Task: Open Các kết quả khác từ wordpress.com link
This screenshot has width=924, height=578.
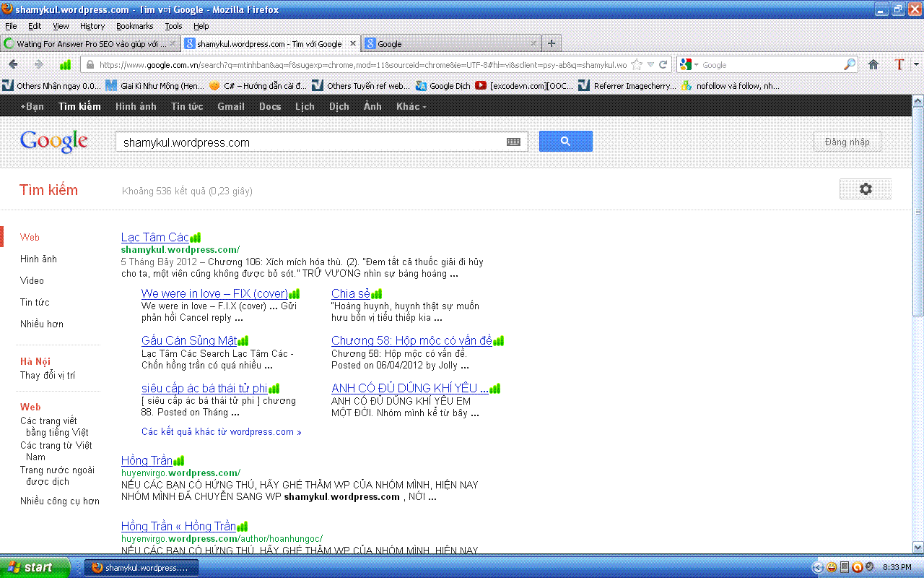Action: (x=222, y=431)
